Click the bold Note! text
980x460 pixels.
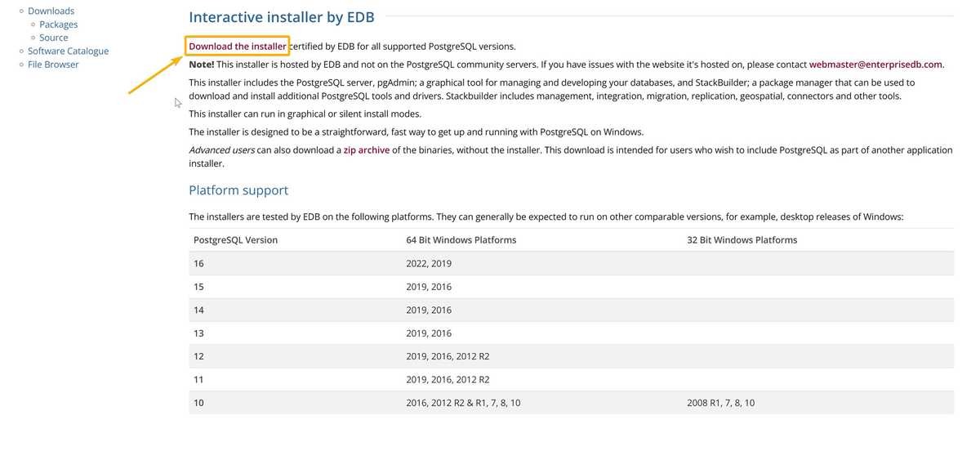pos(202,65)
